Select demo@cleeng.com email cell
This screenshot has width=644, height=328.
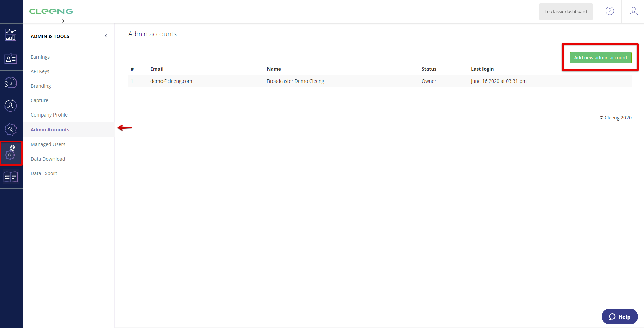[171, 81]
